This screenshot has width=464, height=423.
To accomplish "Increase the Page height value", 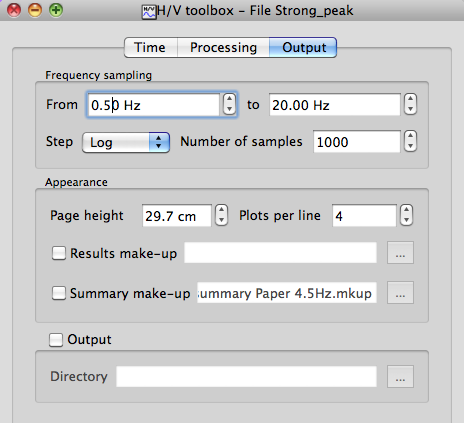I will coord(222,210).
